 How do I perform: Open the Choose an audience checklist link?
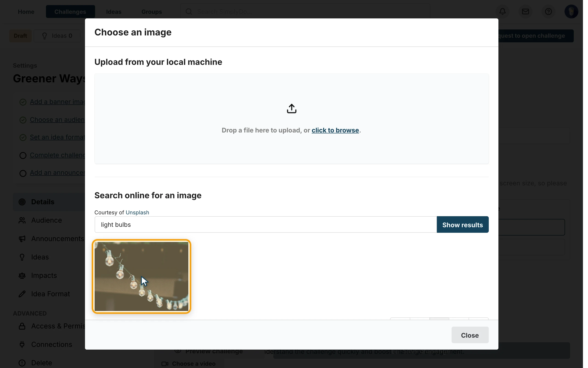pyautogui.click(x=57, y=120)
